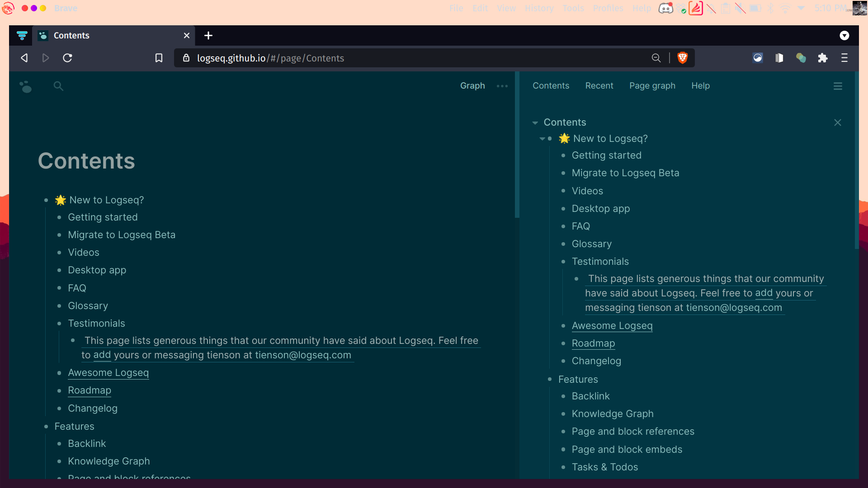The width and height of the screenshot is (868, 488).
Task: Click the main page vertical scrollbar
Action: (517, 145)
